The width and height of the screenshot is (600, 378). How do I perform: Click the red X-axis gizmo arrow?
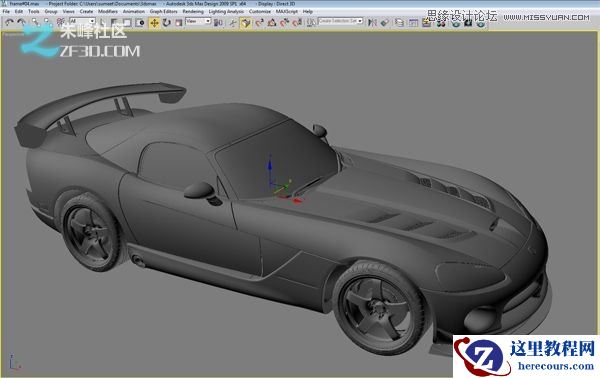click(297, 200)
